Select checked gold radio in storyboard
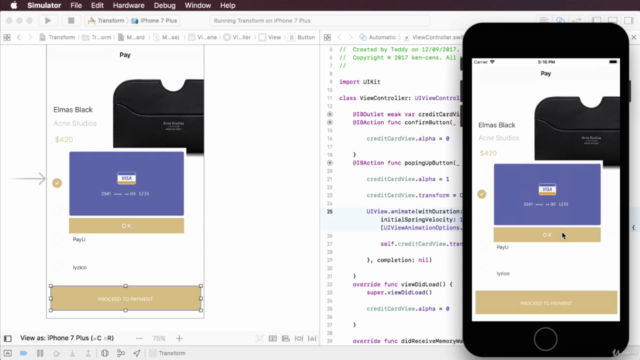Image resolution: width=640 pixels, height=360 pixels. (x=57, y=183)
